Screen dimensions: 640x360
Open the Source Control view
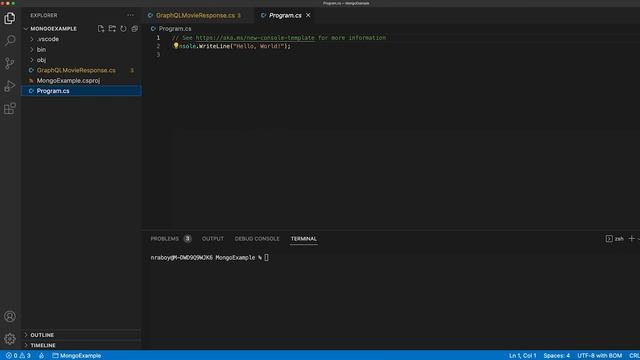pos(10,63)
